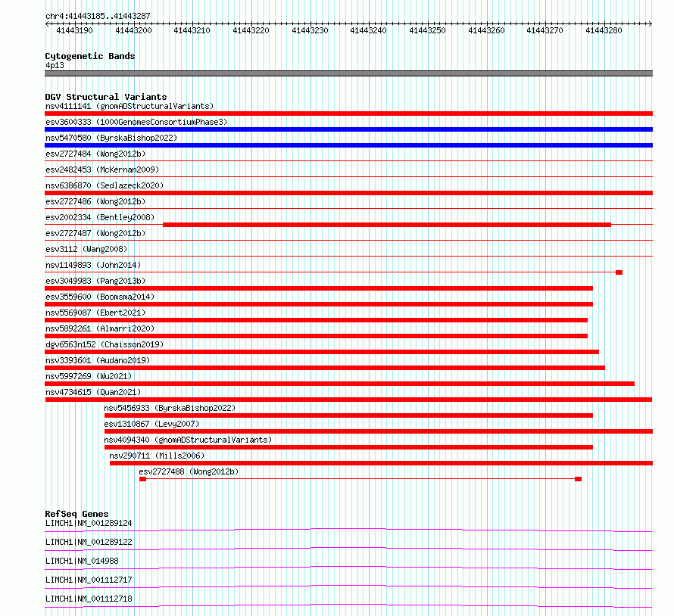Click ruler position 41443190
Screen dimensions: 674x616
coord(74,30)
